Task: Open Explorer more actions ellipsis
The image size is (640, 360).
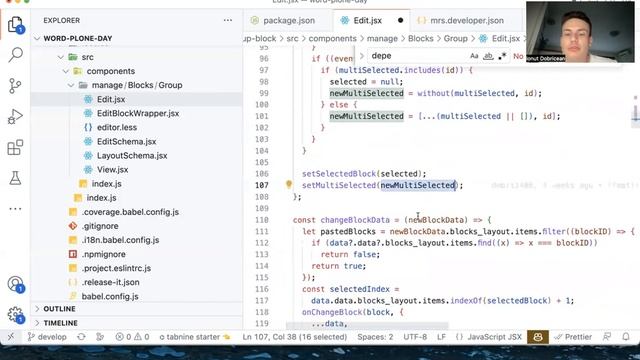Action: pos(227,20)
